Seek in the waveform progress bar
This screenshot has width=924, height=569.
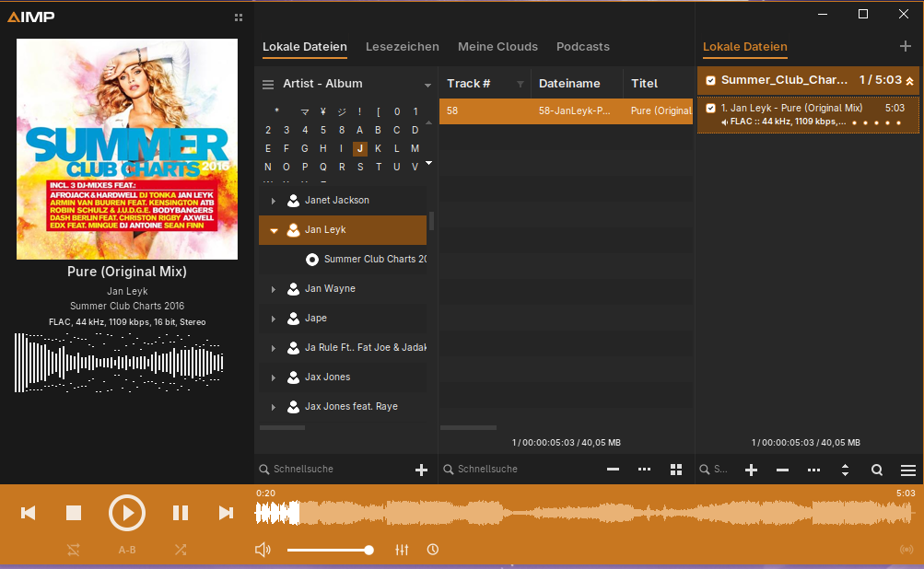tap(585, 513)
